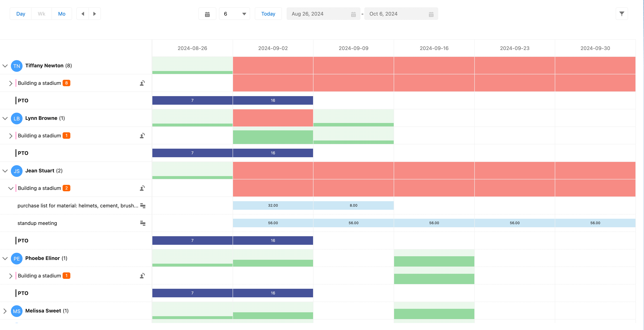Open the calendar picker button

[x=207, y=14]
